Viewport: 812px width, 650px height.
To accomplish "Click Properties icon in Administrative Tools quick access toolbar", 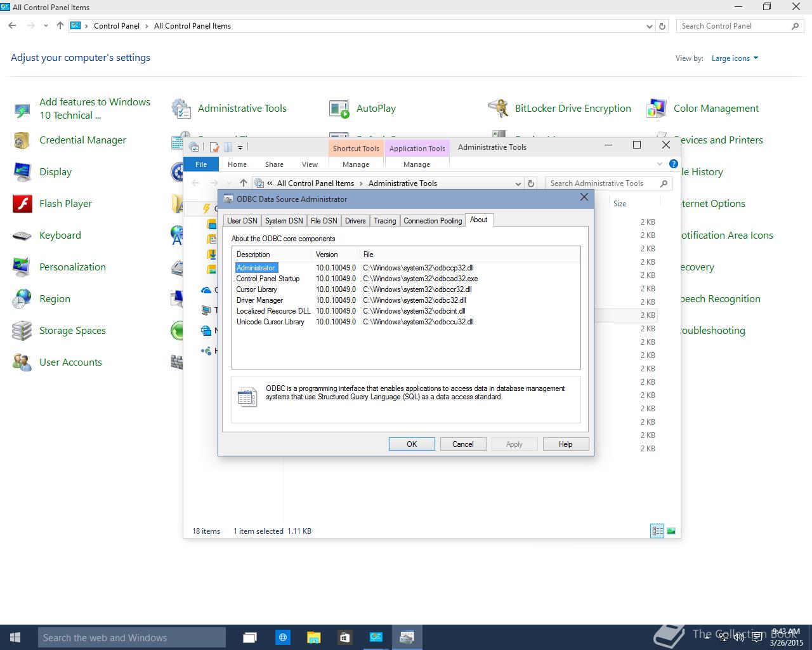I will 214,147.
